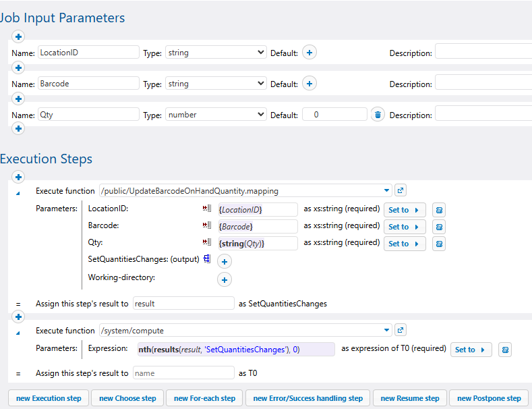Open Set to menu for Qty parameter
The width and height of the screenshot is (532, 409).
point(405,244)
